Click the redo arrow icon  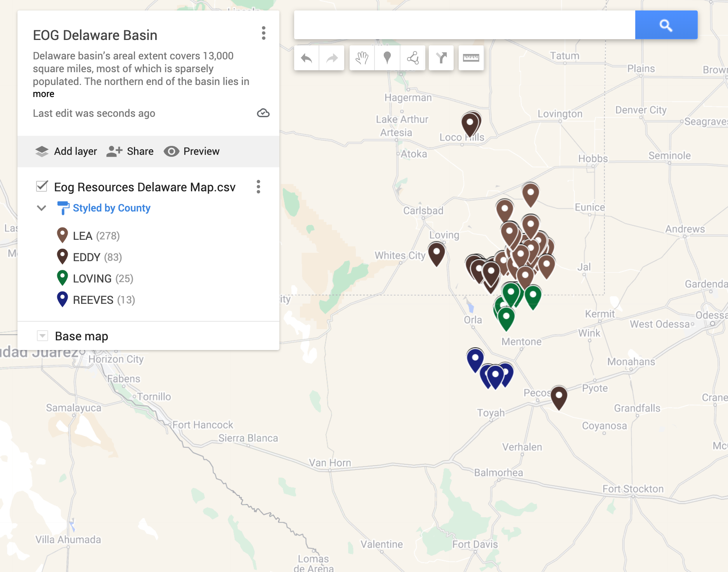tap(332, 58)
